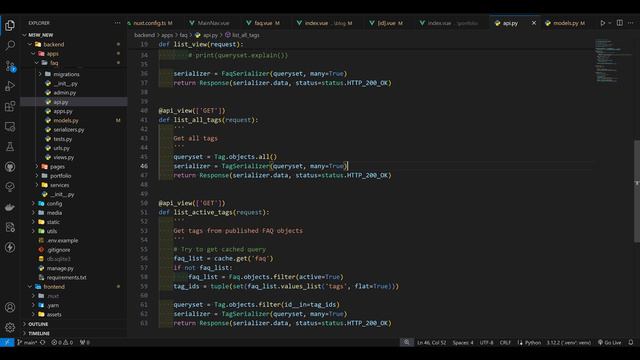Open Explorer Views and More Actions ellipsis
The width and height of the screenshot is (640, 360).
click(x=118, y=23)
